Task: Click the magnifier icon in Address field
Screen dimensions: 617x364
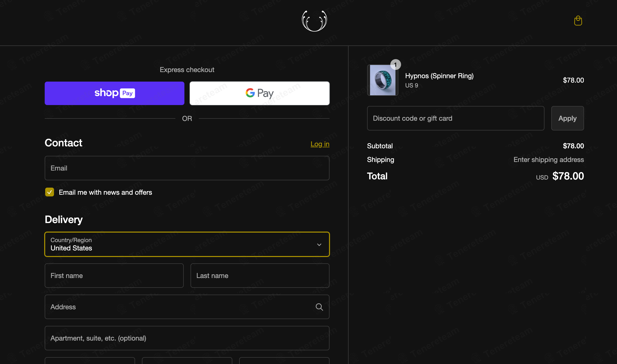Action: (x=319, y=307)
